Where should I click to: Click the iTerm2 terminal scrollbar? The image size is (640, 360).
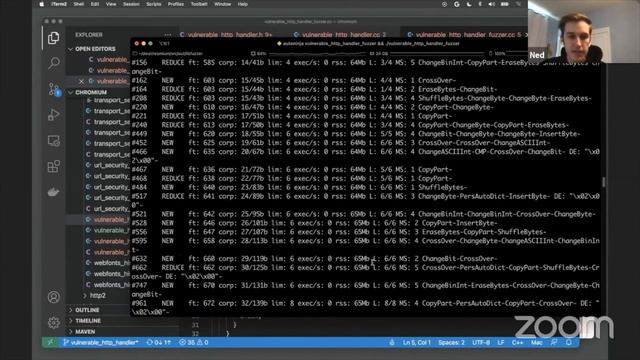click(x=604, y=182)
